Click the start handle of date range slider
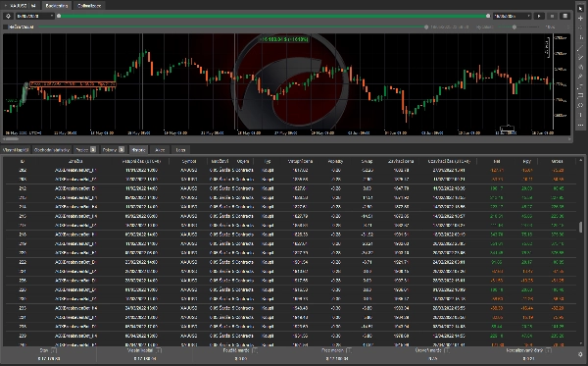 [x=59, y=16]
